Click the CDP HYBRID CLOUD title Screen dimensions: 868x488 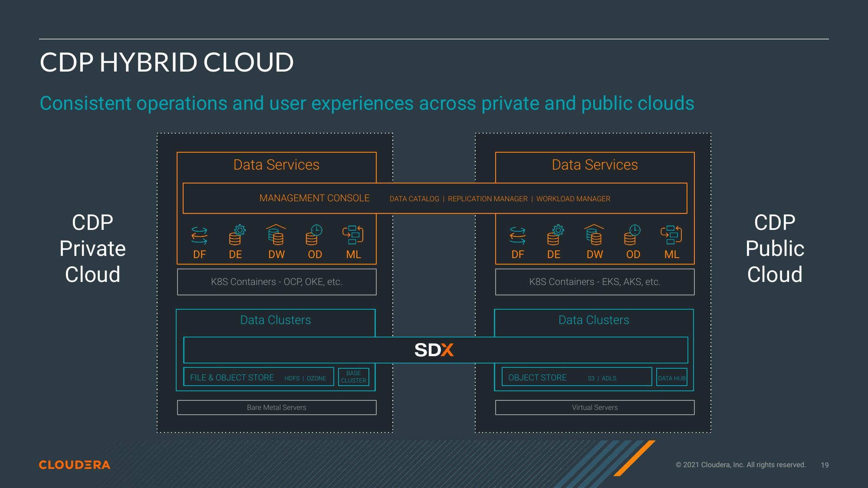(167, 62)
